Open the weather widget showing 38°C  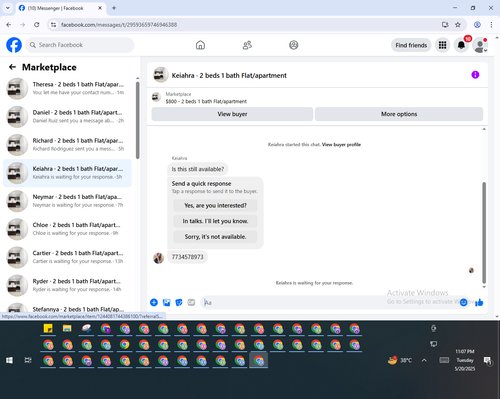pyautogui.click(x=399, y=360)
